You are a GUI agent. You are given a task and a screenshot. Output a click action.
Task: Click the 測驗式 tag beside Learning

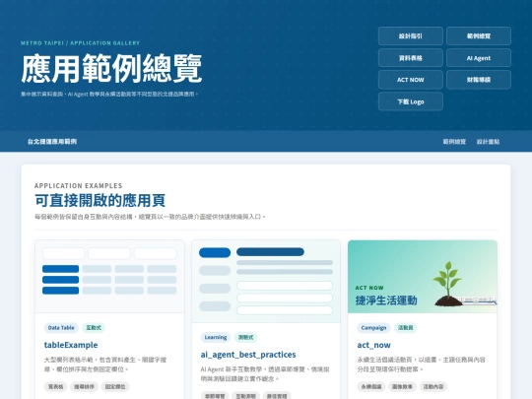click(245, 337)
